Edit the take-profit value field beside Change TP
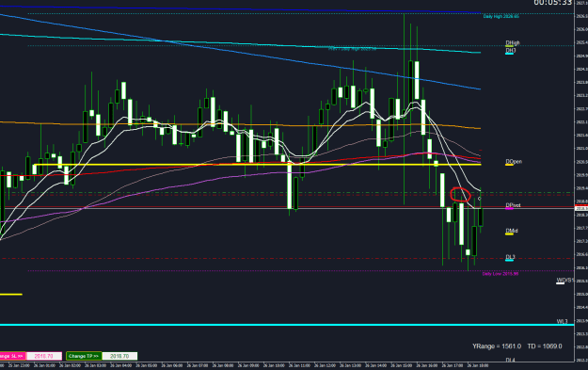The height and width of the screenshot is (370, 588). coord(119,356)
